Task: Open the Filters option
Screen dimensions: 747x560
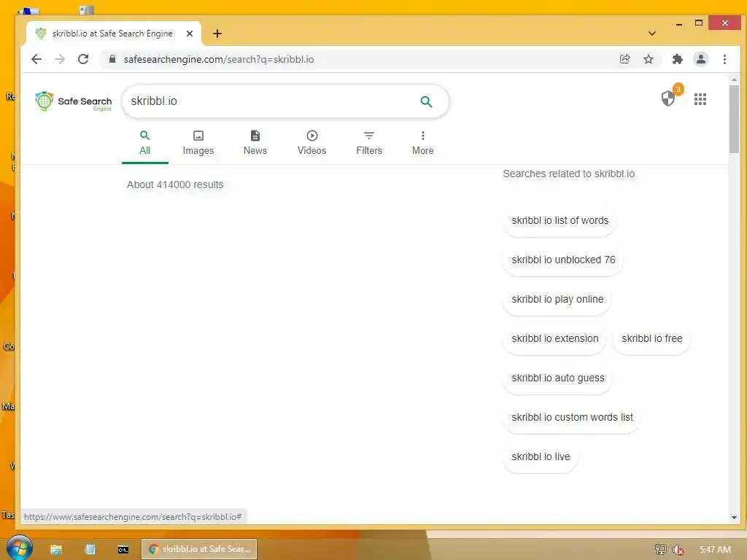Action: (x=369, y=143)
